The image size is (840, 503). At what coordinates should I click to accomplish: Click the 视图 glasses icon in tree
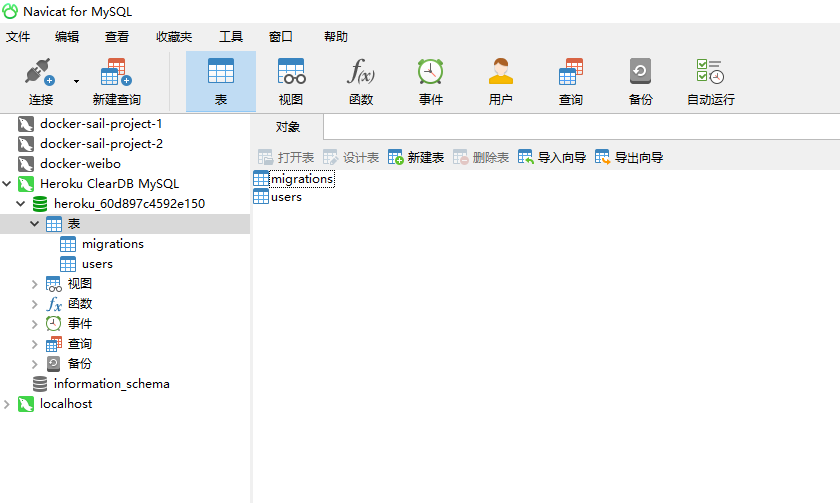tap(54, 284)
